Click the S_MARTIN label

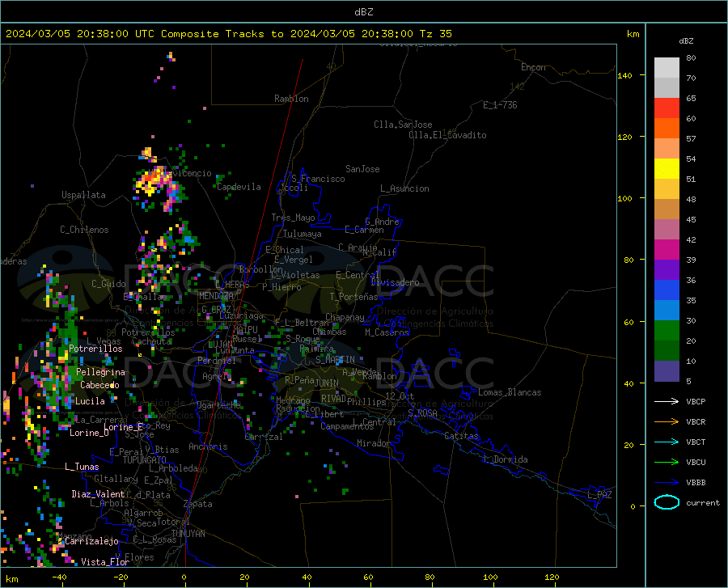[x=335, y=360]
